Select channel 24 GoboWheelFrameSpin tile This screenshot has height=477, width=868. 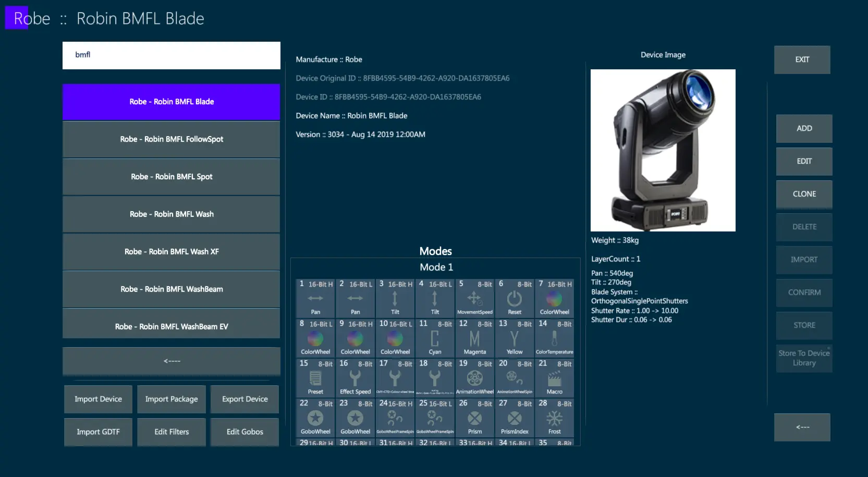395,418
